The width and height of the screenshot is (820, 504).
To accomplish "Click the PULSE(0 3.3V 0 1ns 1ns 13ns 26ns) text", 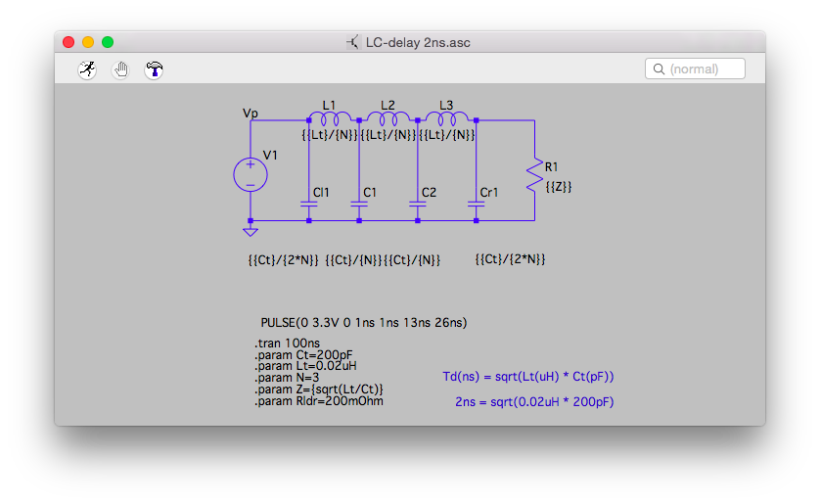I will pyautogui.click(x=364, y=323).
